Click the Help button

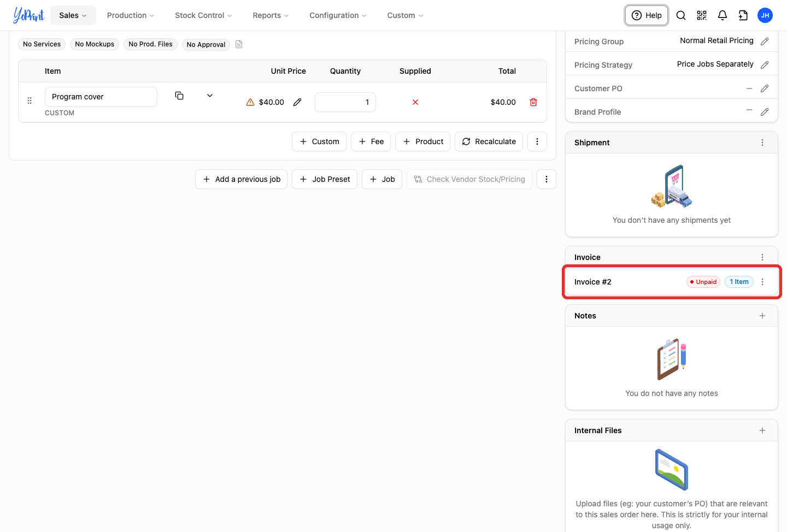pyautogui.click(x=647, y=15)
